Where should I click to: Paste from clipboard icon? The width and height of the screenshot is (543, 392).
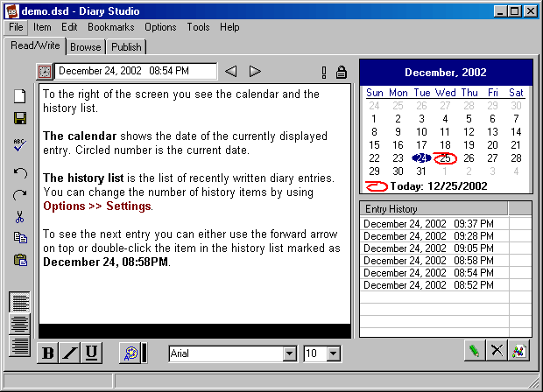tap(20, 260)
